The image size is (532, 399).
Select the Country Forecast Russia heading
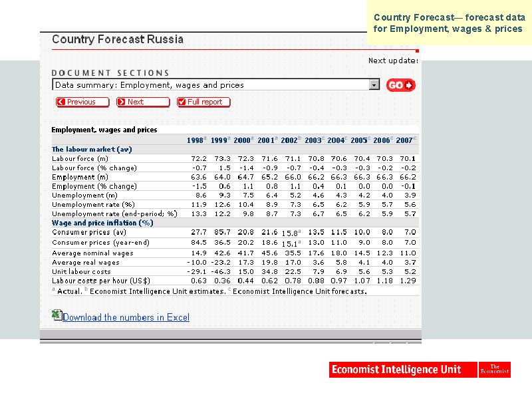point(118,39)
